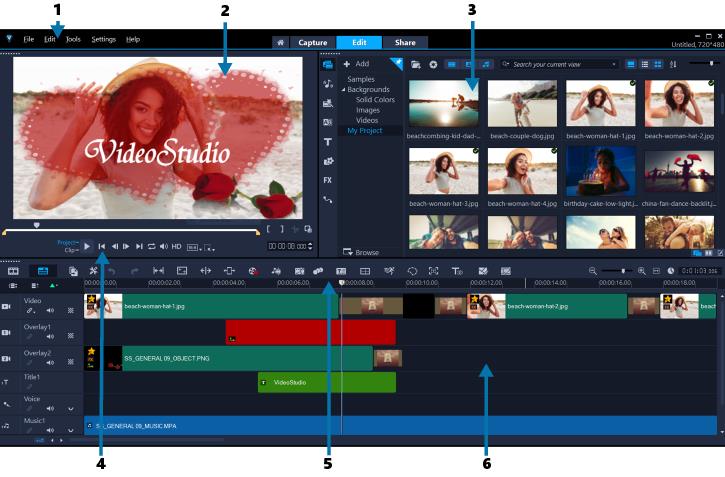Image resolution: width=725 pixels, height=477 pixels.
Task: Select Samples in library tree
Action: point(361,80)
